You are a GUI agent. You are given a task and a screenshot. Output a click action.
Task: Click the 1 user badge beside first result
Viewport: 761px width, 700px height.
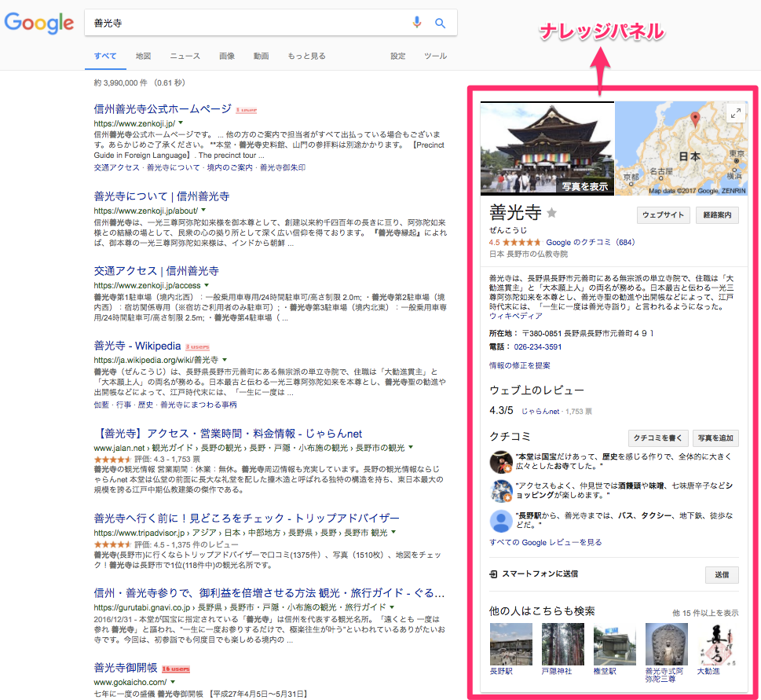(246, 110)
